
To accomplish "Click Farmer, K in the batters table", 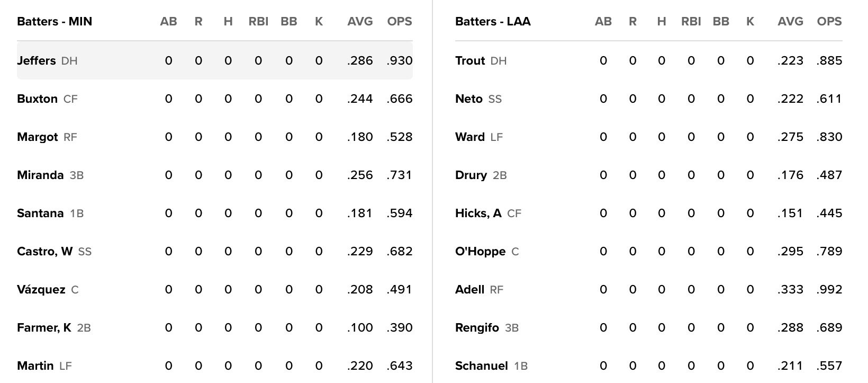I will click(44, 328).
